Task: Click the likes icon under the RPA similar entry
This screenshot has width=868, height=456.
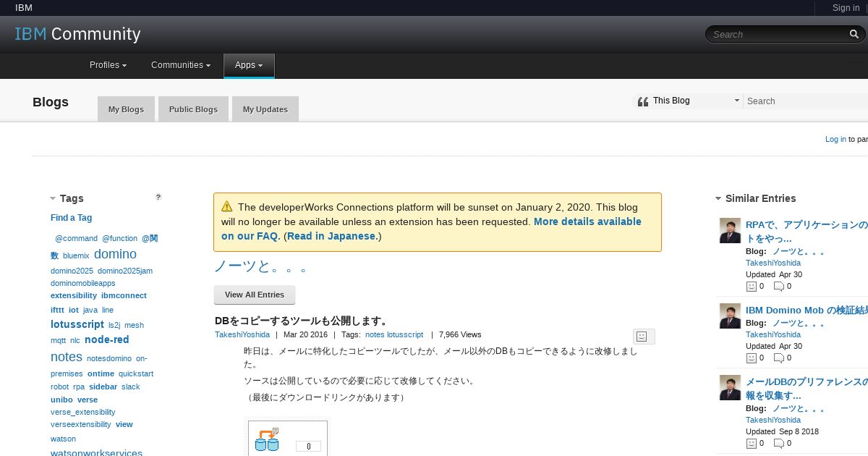Action: pos(752,287)
